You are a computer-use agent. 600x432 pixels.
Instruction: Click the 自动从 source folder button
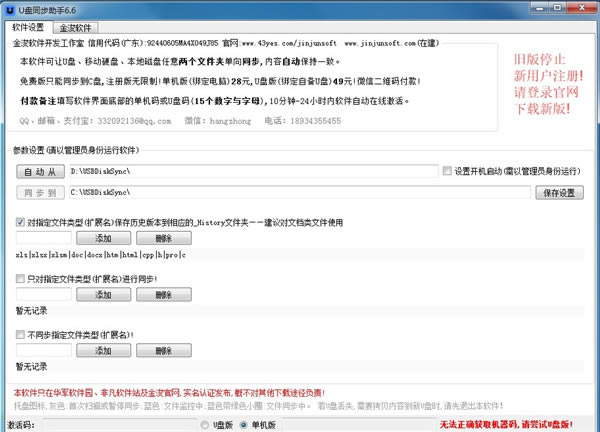39,172
